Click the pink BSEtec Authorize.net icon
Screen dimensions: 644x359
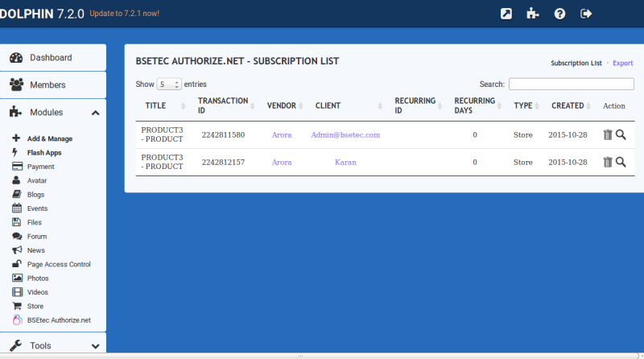pyautogui.click(x=17, y=320)
